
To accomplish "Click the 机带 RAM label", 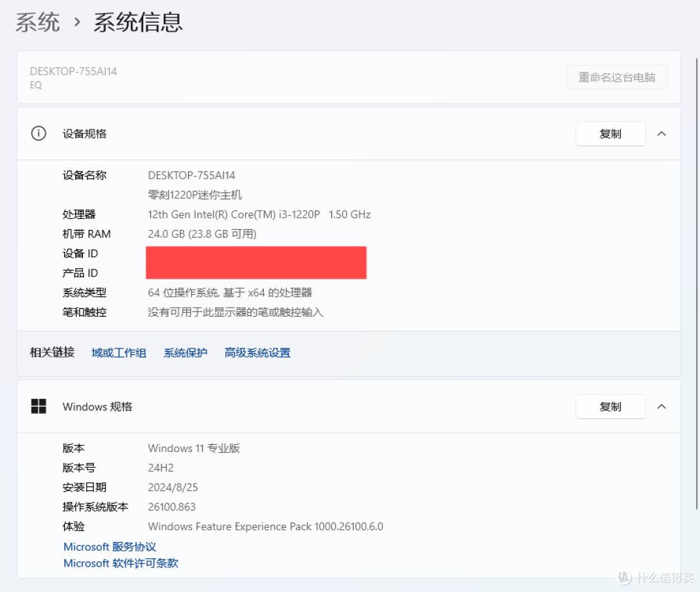I will (x=87, y=234).
